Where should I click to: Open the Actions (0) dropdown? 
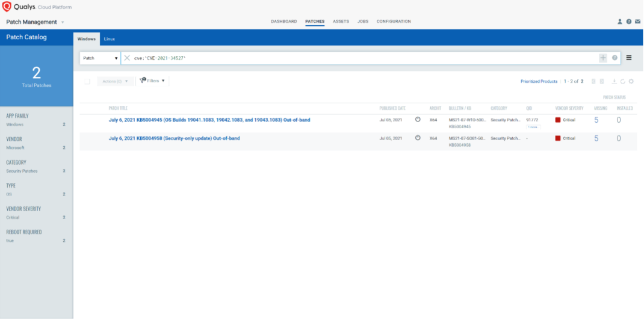tap(116, 81)
